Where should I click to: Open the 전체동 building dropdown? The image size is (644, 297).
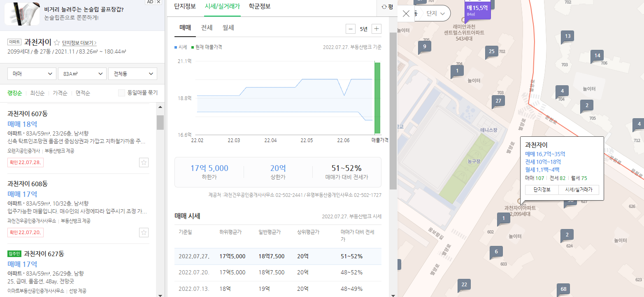point(133,74)
